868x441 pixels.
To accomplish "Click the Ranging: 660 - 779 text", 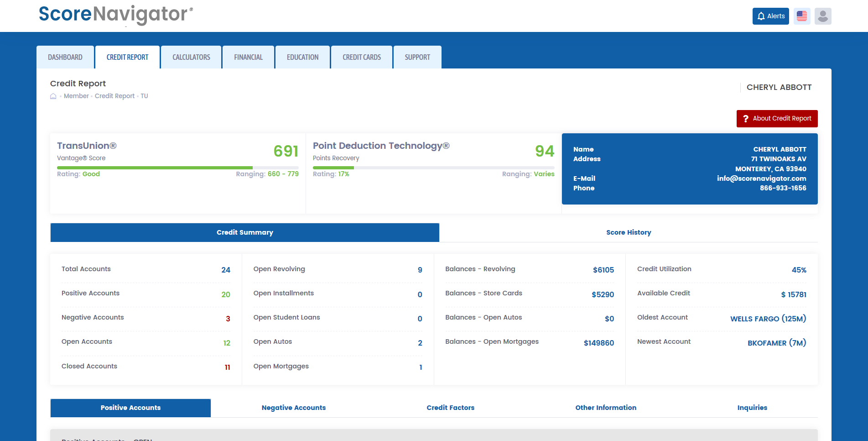I will pos(267,174).
